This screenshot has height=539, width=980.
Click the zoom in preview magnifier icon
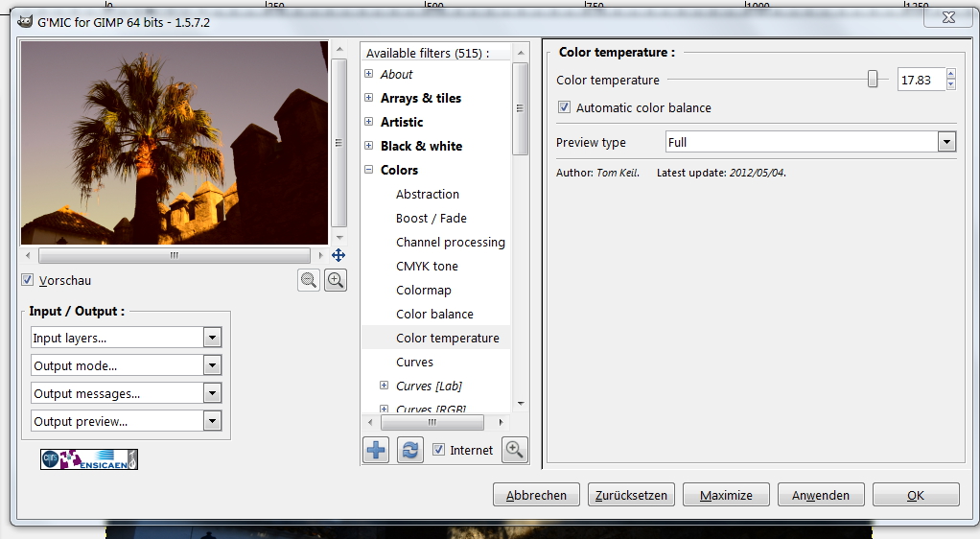pyautogui.click(x=336, y=280)
